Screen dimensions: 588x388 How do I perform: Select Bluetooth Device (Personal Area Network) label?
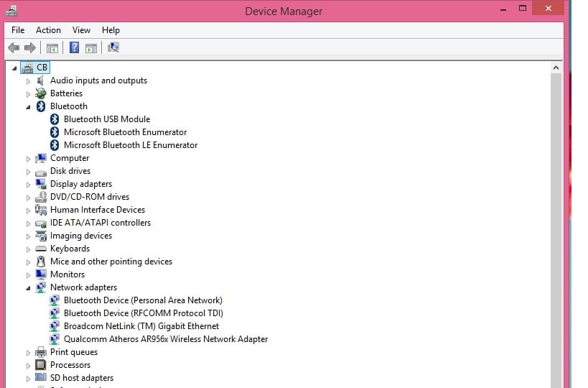tap(143, 300)
